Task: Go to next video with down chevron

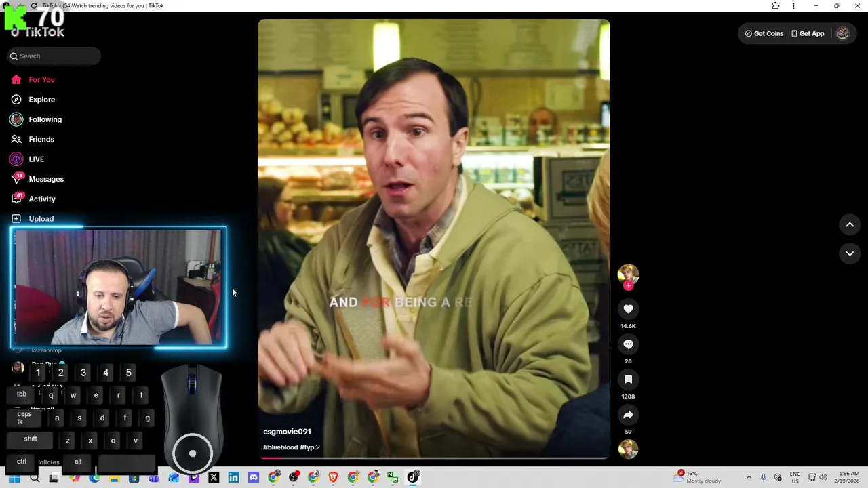Action: 850,253
